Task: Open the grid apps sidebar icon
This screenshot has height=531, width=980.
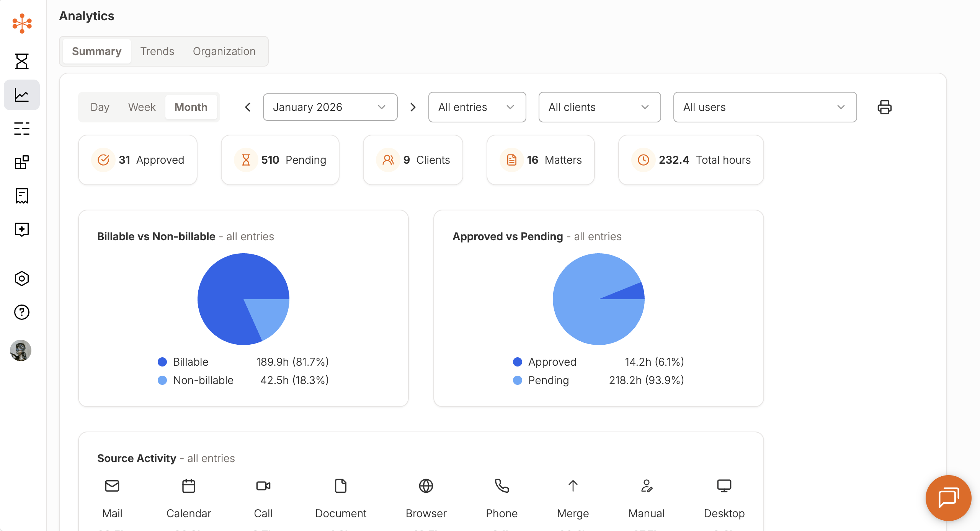Action: [x=22, y=162]
